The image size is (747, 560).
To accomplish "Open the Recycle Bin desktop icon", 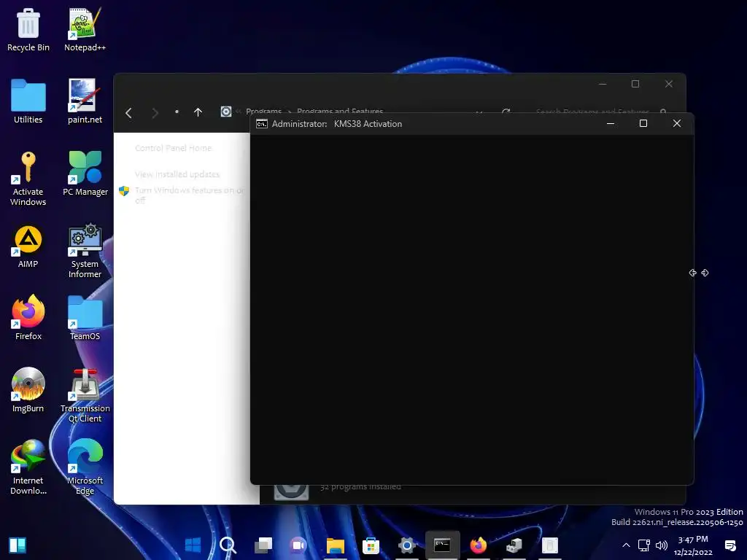I will [x=28, y=29].
